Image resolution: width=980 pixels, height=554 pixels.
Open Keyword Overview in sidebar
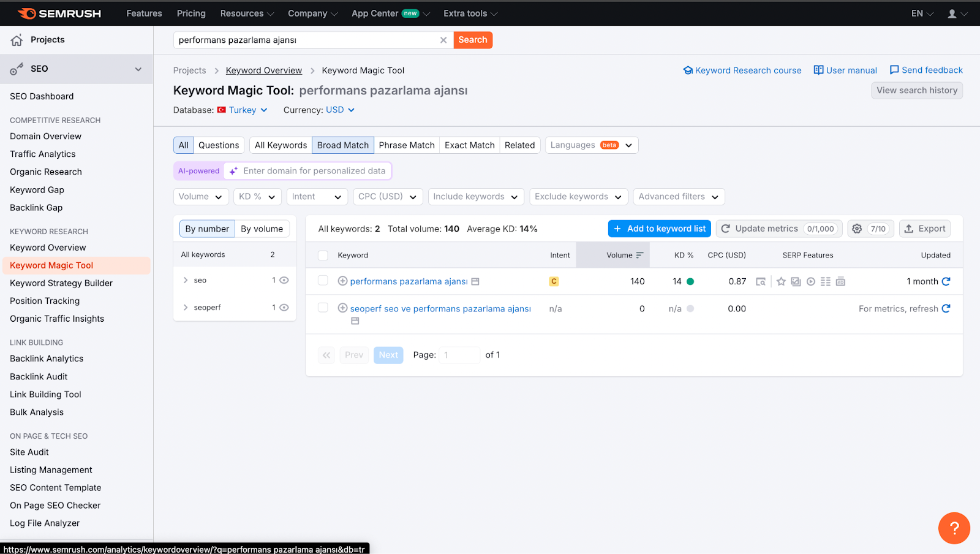pos(48,248)
